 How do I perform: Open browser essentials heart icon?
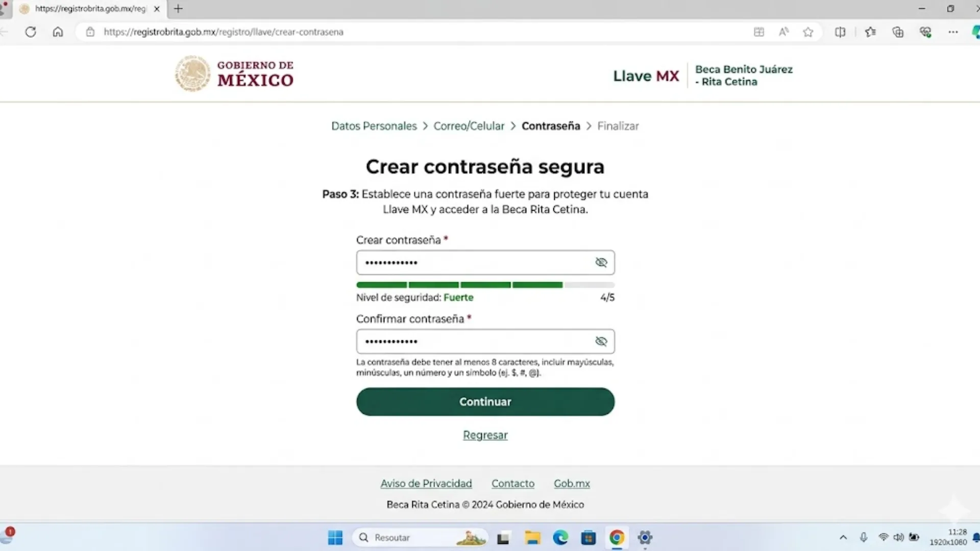(x=925, y=32)
